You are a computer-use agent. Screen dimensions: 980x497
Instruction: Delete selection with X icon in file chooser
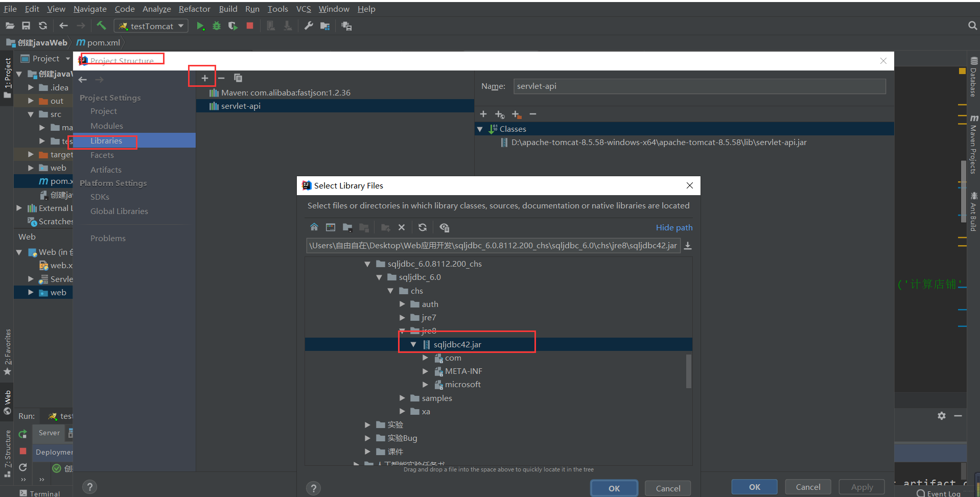(x=402, y=227)
